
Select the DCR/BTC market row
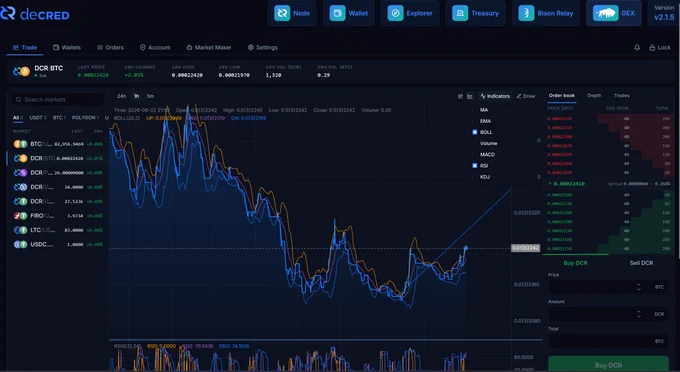pos(58,158)
